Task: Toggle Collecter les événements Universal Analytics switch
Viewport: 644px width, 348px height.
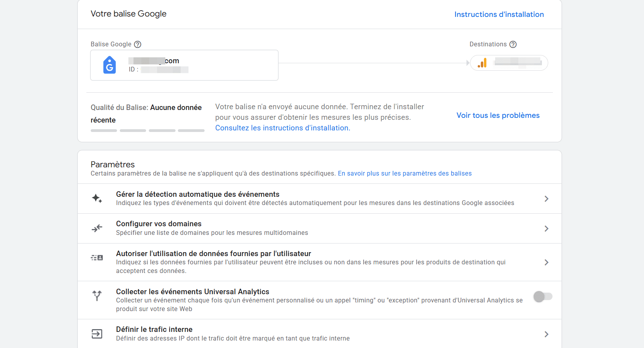Action: click(543, 297)
